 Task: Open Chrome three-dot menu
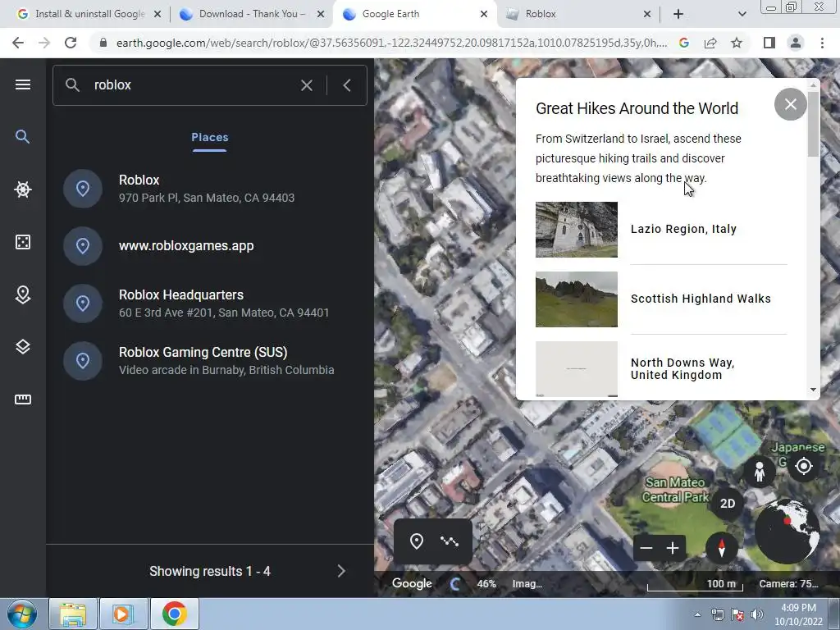point(822,43)
